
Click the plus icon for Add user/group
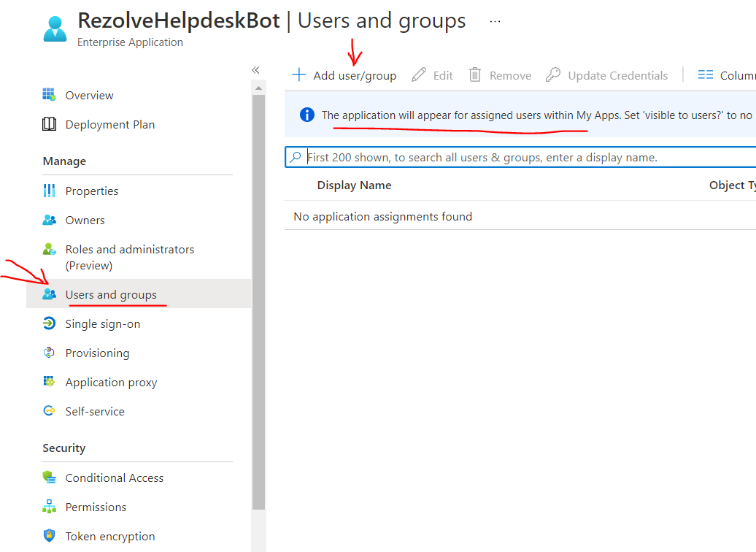click(299, 74)
